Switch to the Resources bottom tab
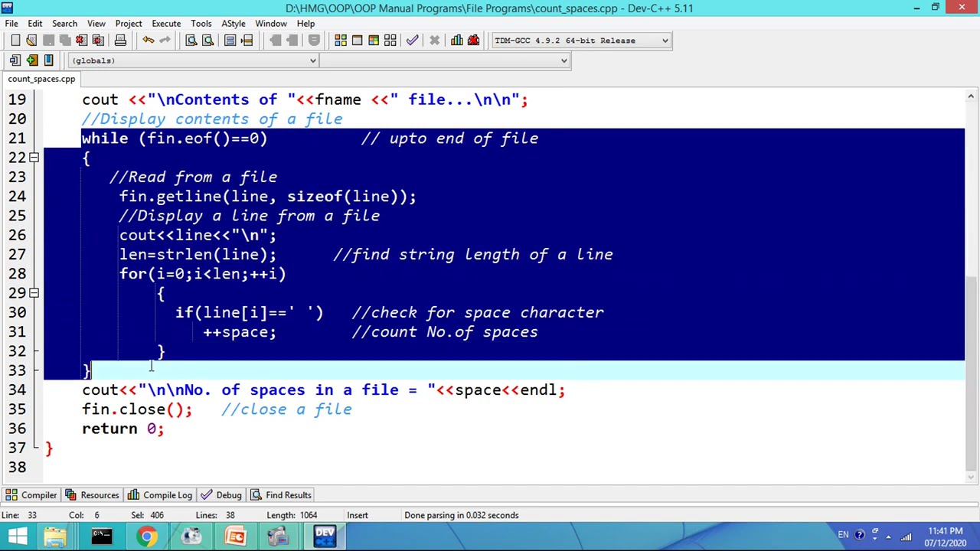This screenshot has height=551, width=980. click(x=92, y=495)
